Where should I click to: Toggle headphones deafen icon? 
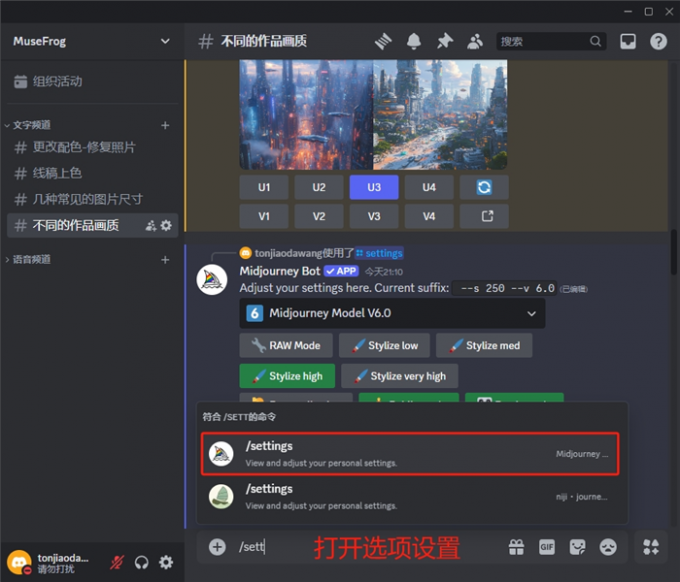coord(141,562)
